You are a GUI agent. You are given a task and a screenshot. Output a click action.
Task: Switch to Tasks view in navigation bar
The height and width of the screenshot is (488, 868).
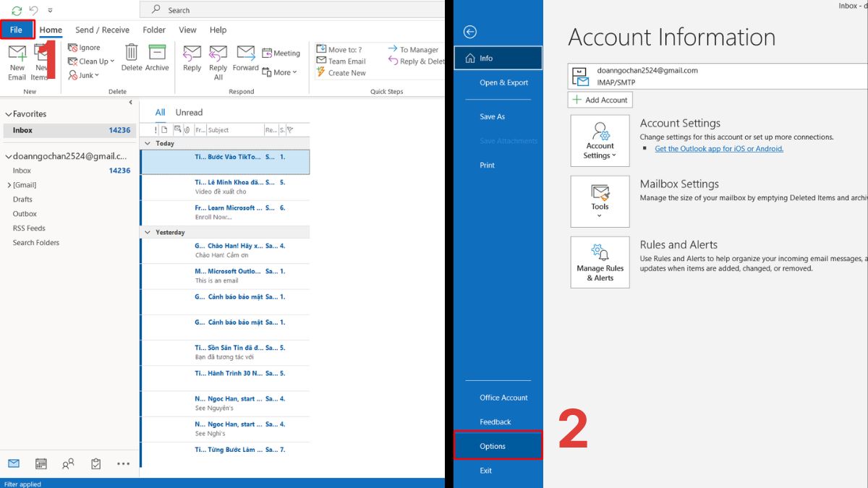(x=95, y=464)
